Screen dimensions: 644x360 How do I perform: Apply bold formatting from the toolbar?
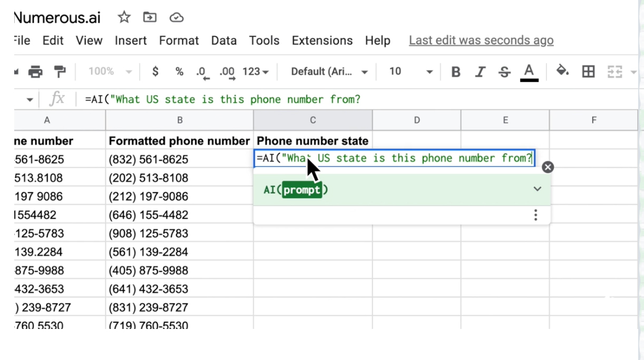[x=455, y=72]
